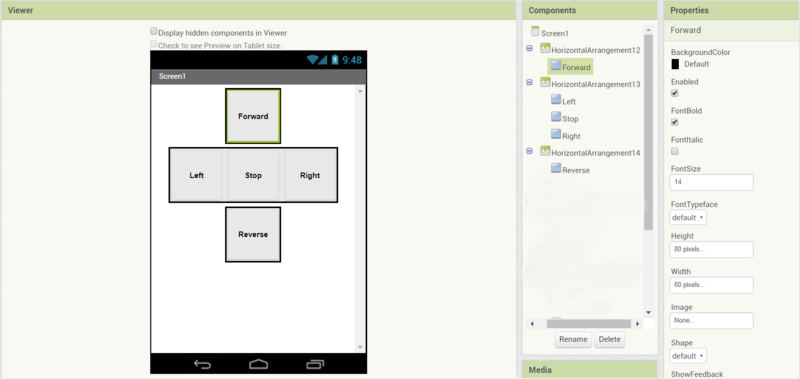
Task: Check the FontItalic checkbox
Action: click(674, 151)
